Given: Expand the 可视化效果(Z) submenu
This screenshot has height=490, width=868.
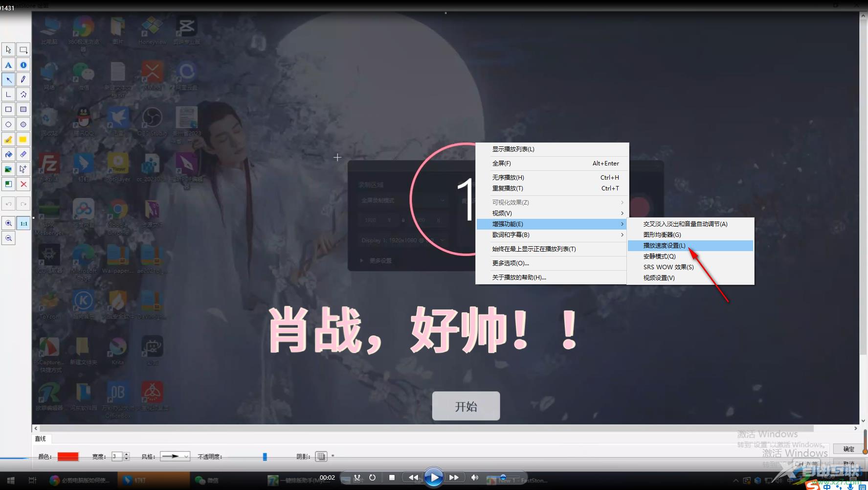Looking at the screenshot, I should (552, 203).
